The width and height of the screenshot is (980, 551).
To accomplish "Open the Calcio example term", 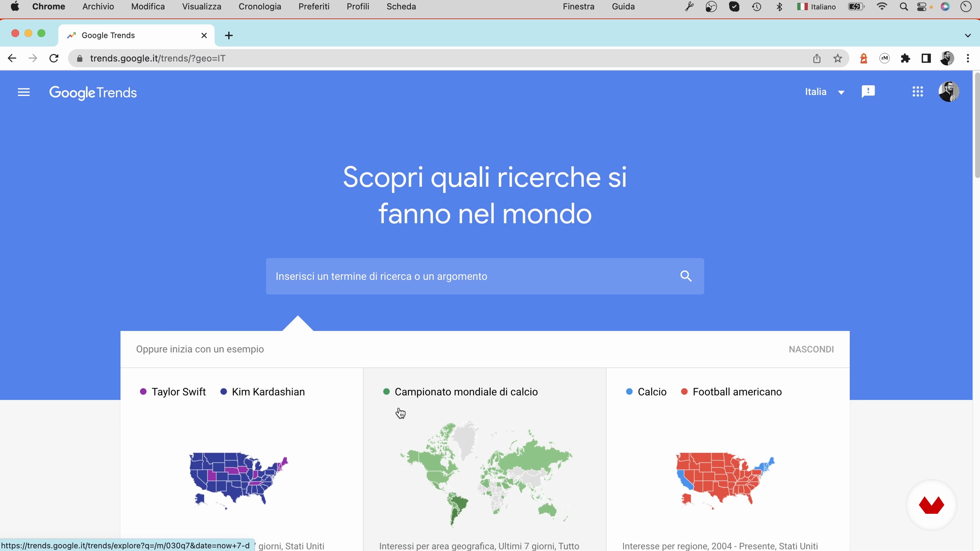I will (x=652, y=392).
